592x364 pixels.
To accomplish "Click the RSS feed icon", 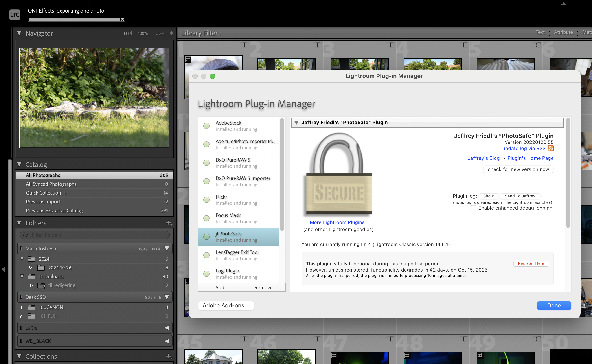I will coord(551,148).
